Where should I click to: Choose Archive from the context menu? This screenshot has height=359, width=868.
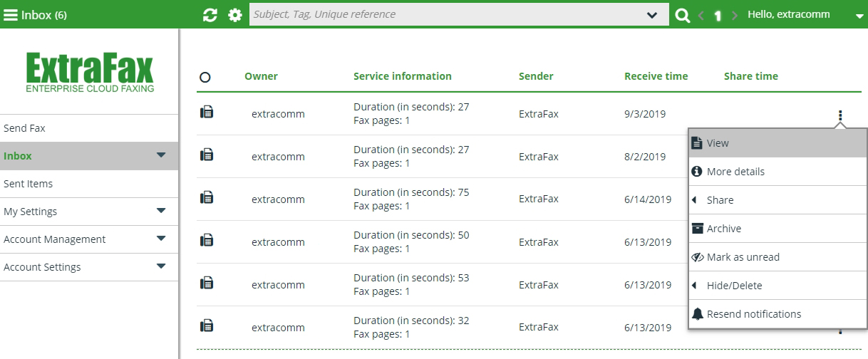[x=777, y=229]
